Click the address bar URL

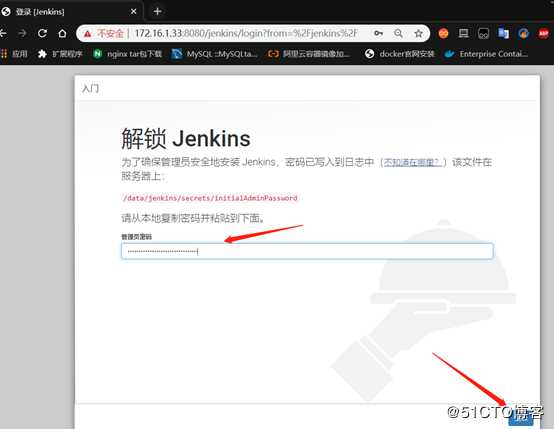[x=246, y=33]
